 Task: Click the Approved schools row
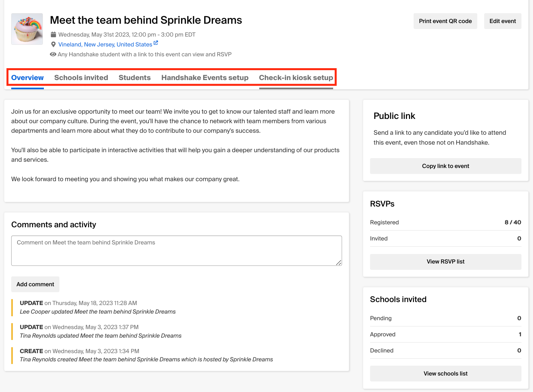click(446, 334)
